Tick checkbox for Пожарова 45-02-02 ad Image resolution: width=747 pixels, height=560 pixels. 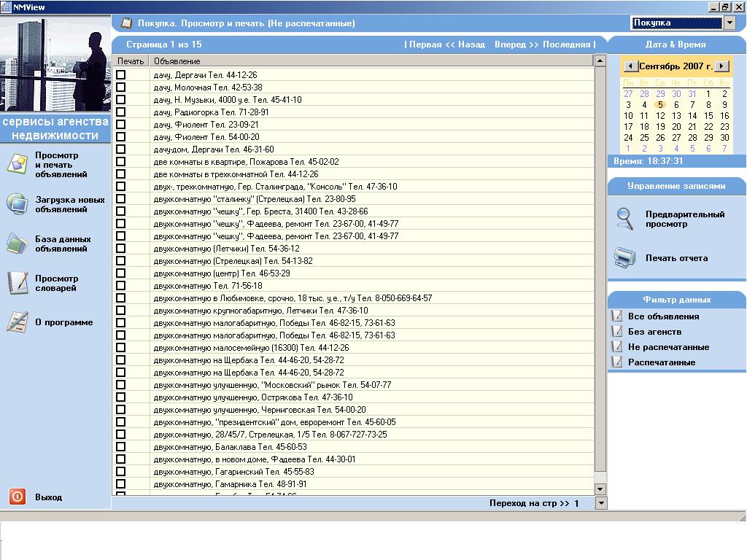tap(121, 161)
